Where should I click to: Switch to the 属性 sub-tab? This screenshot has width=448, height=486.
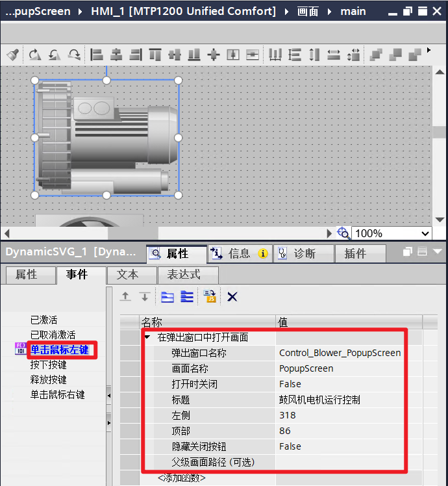31,275
